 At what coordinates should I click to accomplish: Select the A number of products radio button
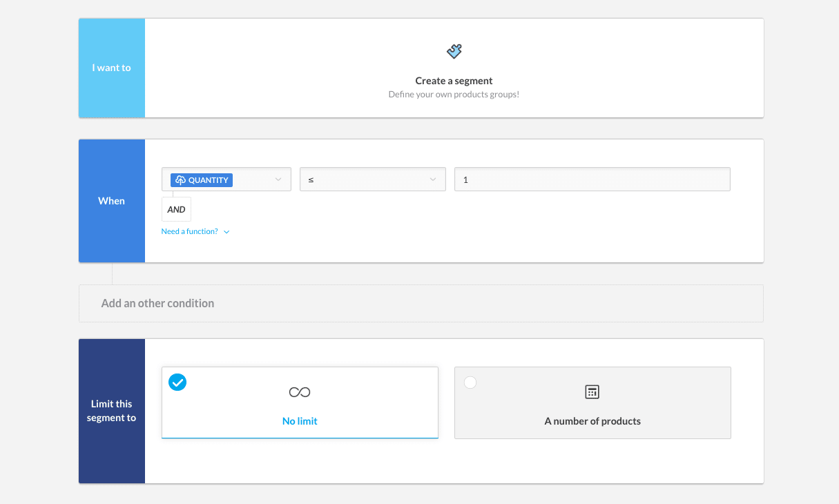[470, 382]
